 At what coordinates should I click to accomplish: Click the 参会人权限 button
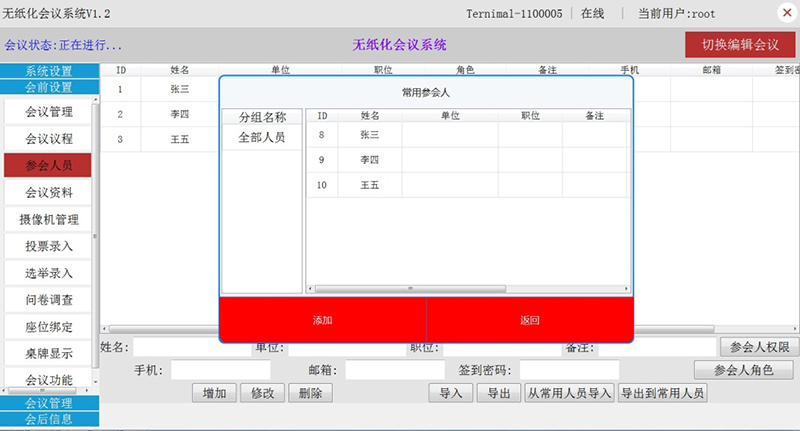(x=759, y=347)
